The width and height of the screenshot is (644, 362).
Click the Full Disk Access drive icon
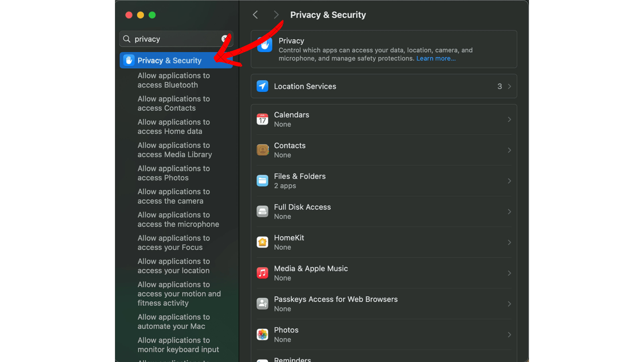coord(262,212)
